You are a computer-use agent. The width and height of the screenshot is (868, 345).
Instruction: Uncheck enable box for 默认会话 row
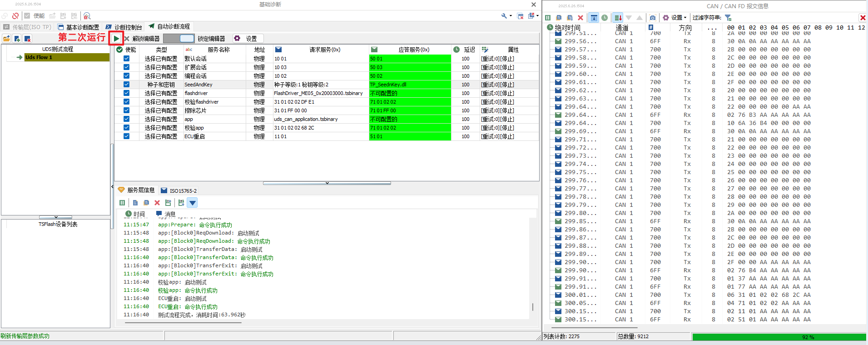coord(126,59)
